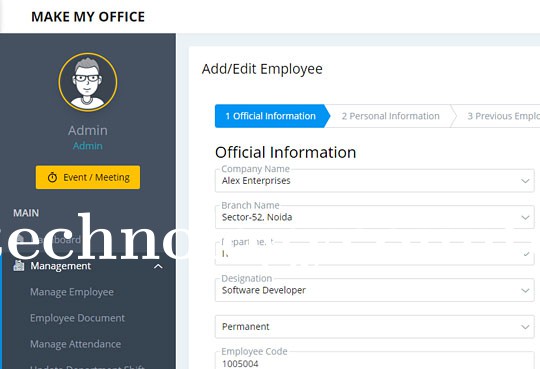Switch to 2 Personal Information step
The height and width of the screenshot is (369, 540).
(x=391, y=116)
